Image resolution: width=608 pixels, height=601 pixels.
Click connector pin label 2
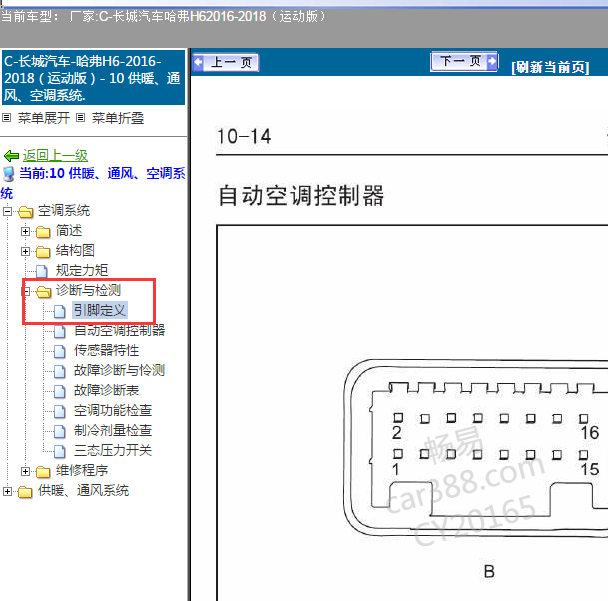pos(396,433)
